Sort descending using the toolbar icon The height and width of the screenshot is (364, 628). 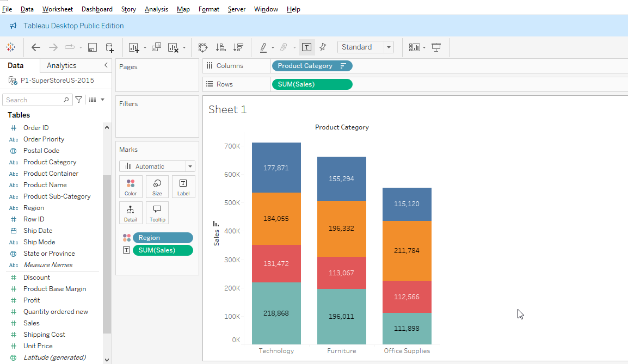tap(238, 47)
